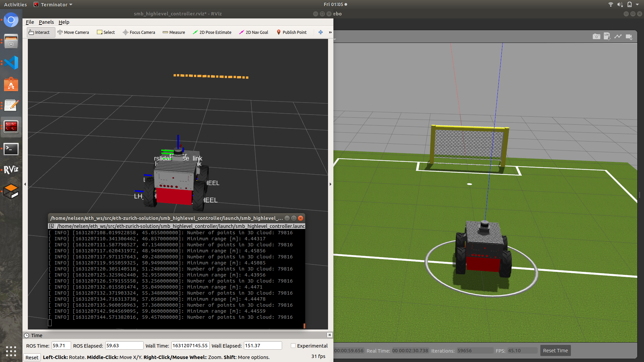Expand the toolbar overflow chevron
The image size is (644, 362).
(330, 32)
